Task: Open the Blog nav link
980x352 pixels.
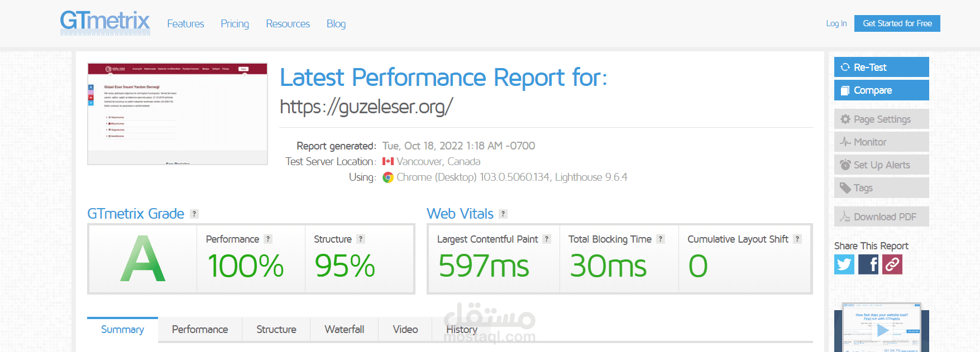Action: 336,24
